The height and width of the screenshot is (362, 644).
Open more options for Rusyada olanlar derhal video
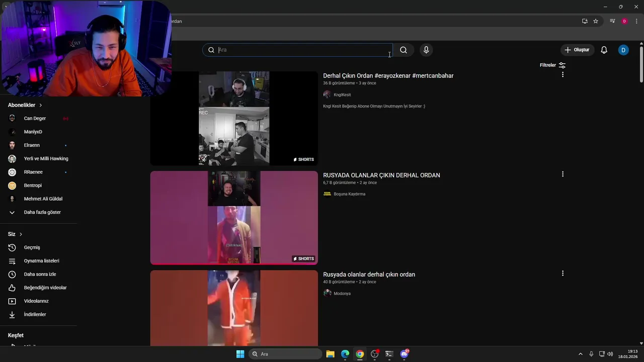(562, 273)
